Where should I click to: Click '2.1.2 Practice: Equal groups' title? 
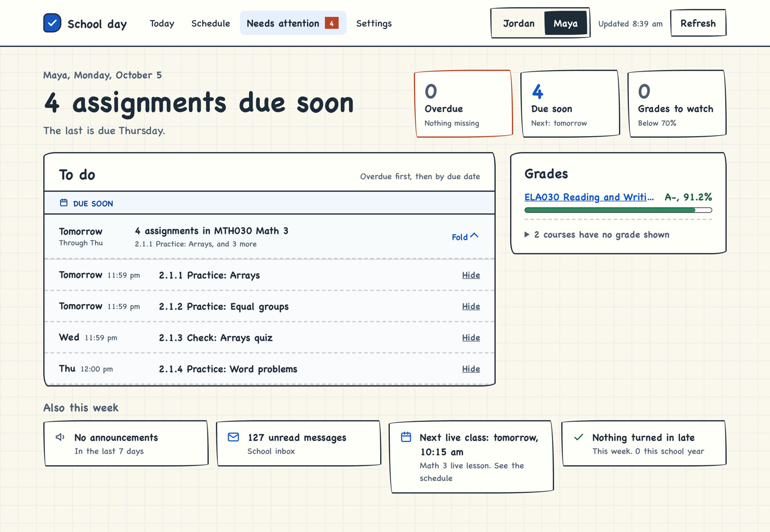224,306
